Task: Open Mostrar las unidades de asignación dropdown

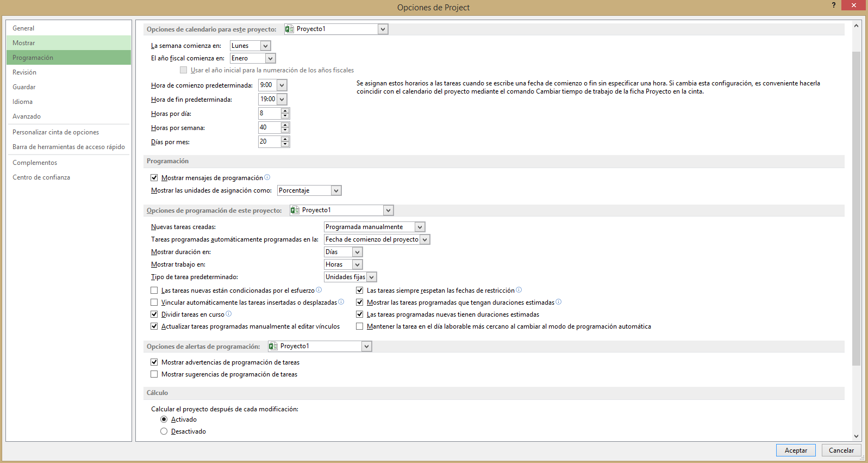Action: coord(336,190)
